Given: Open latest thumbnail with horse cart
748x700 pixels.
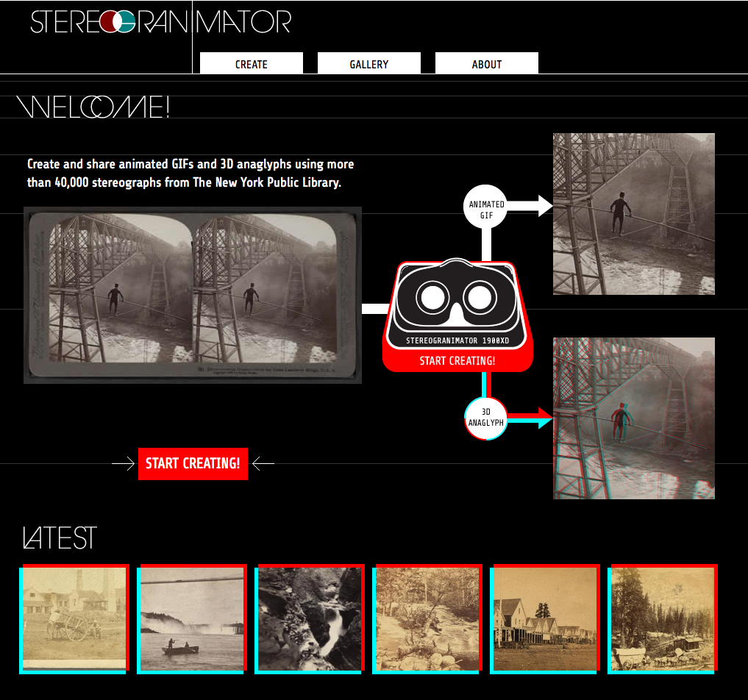Looking at the screenshot, I should coord(74,618).
